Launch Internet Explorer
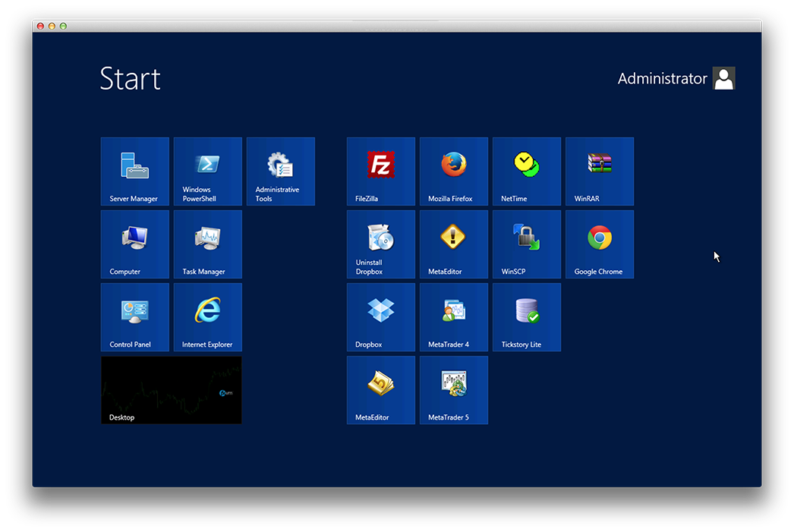The height and width of the screenshot is (532, 794). [208, 317]
